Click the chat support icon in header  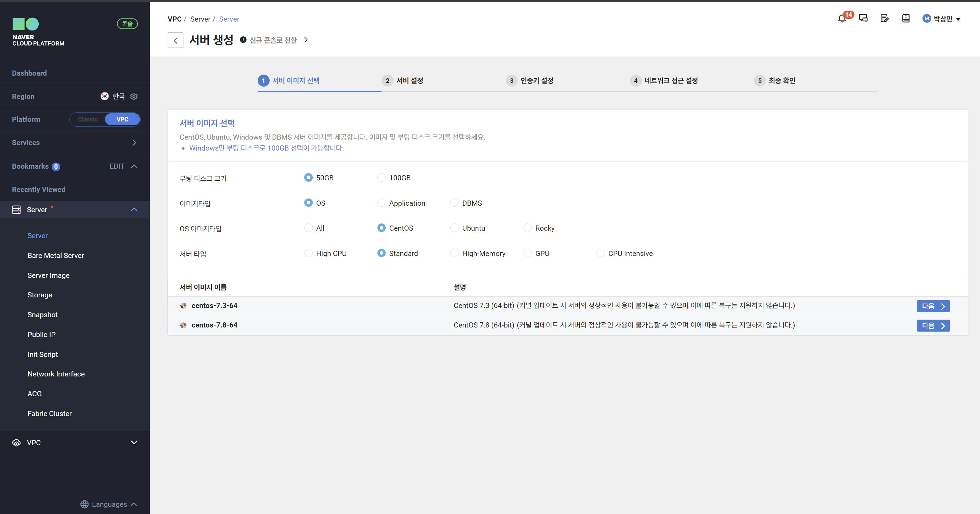(863, 18)
